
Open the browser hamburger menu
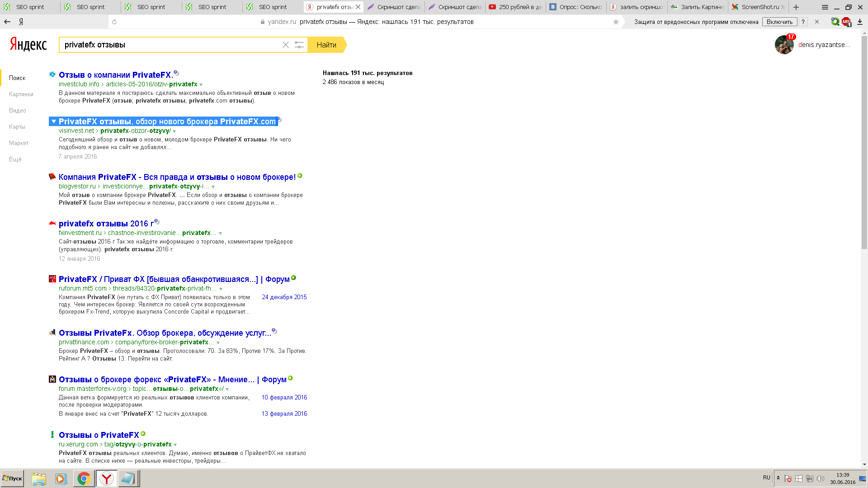[825, 7]
